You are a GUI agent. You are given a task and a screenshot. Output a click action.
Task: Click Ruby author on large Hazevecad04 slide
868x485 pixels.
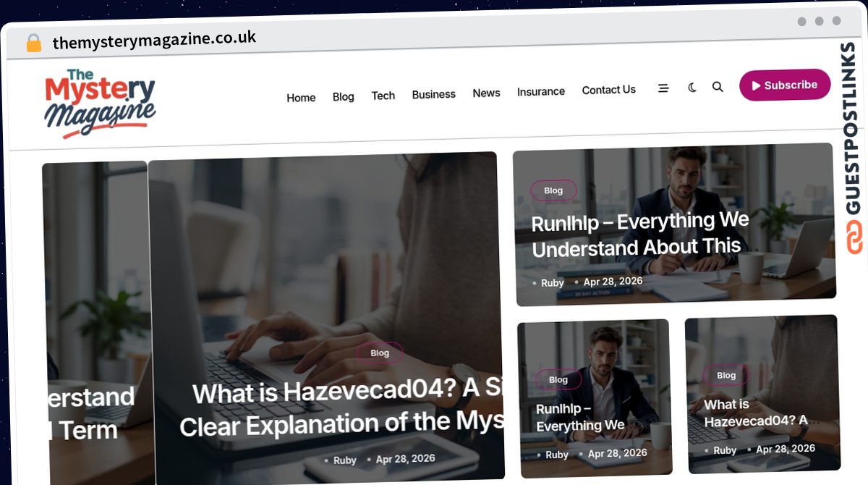click(x=344, y=460)
